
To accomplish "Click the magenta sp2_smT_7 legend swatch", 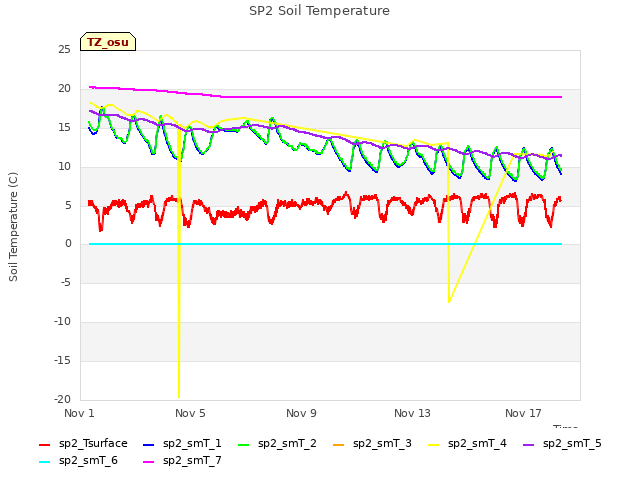I will (149, 462).
